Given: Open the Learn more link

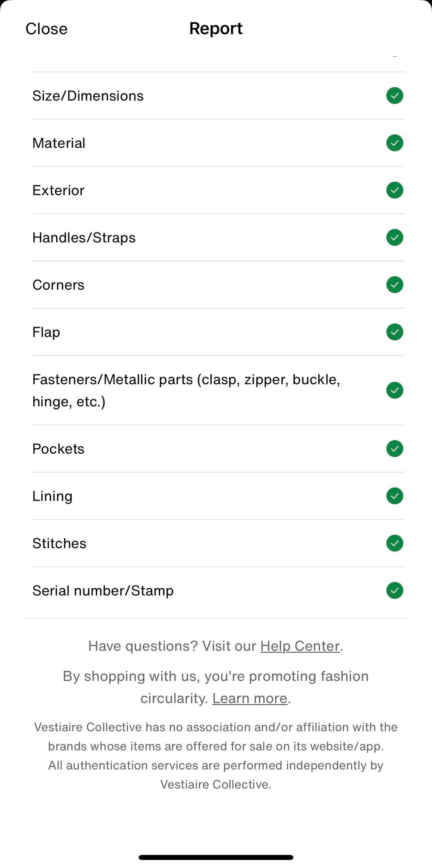Looking at the screenshot, I should click(x=250, y=698).
